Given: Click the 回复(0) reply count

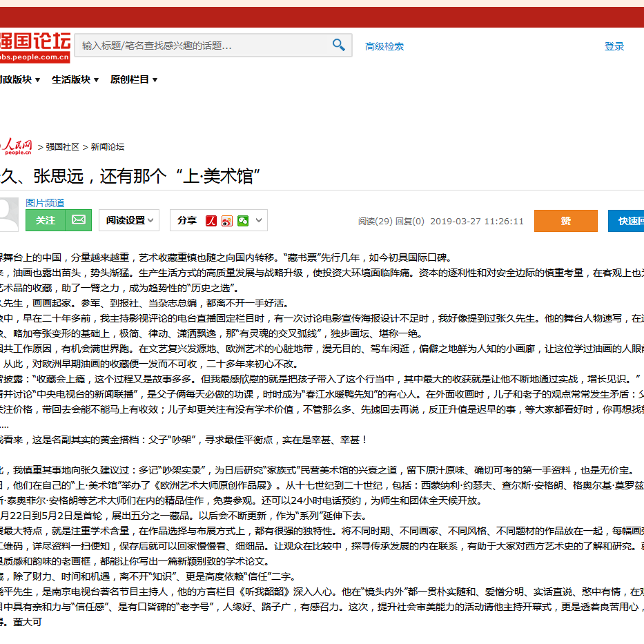Looking at the screenshot, I should click(x=410, y=222).
